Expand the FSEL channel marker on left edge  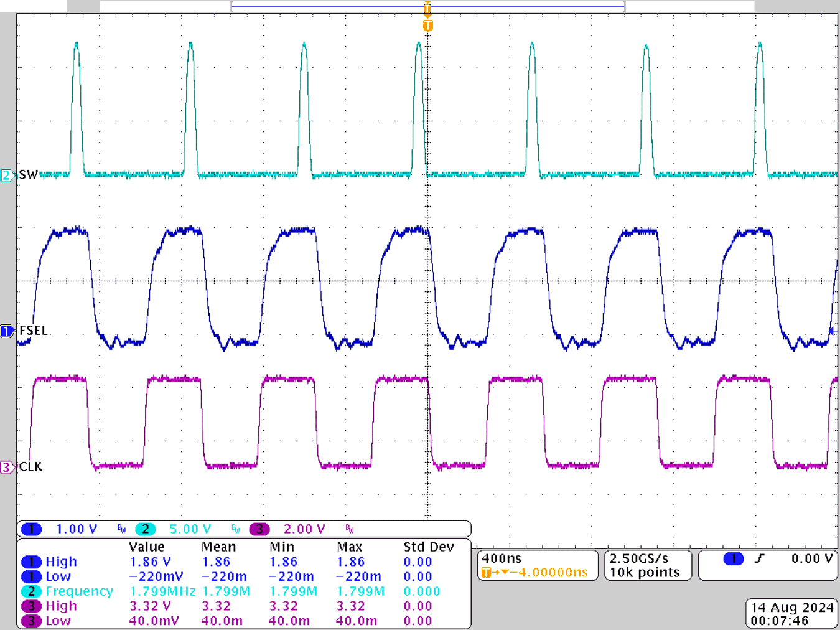tap(6, 331)
